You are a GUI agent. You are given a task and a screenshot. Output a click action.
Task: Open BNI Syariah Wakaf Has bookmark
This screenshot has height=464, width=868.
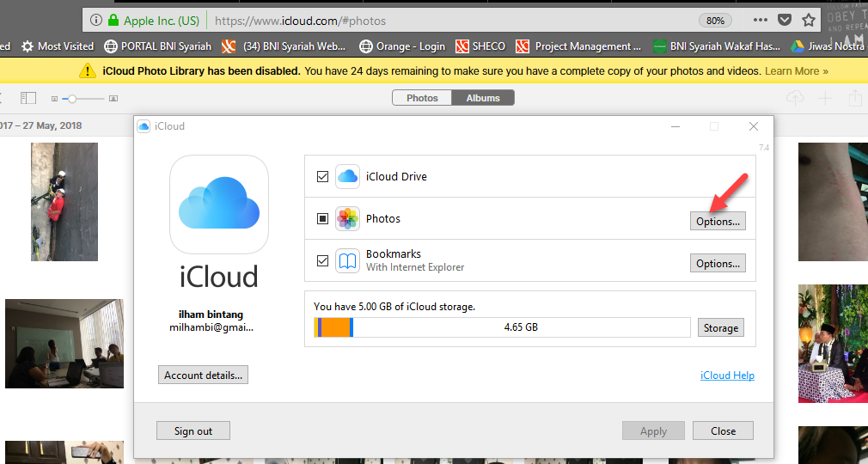click(717, 46)
